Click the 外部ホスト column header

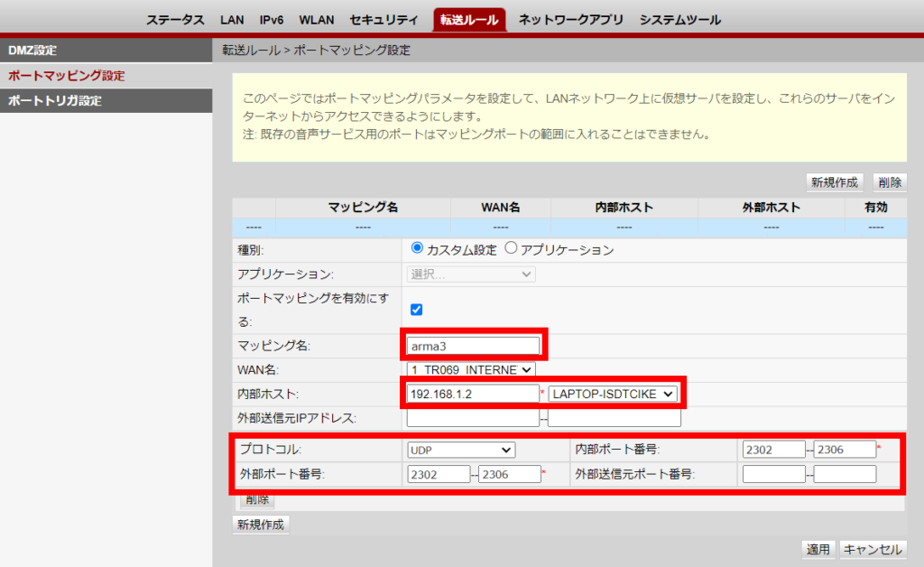coord(772,208)
